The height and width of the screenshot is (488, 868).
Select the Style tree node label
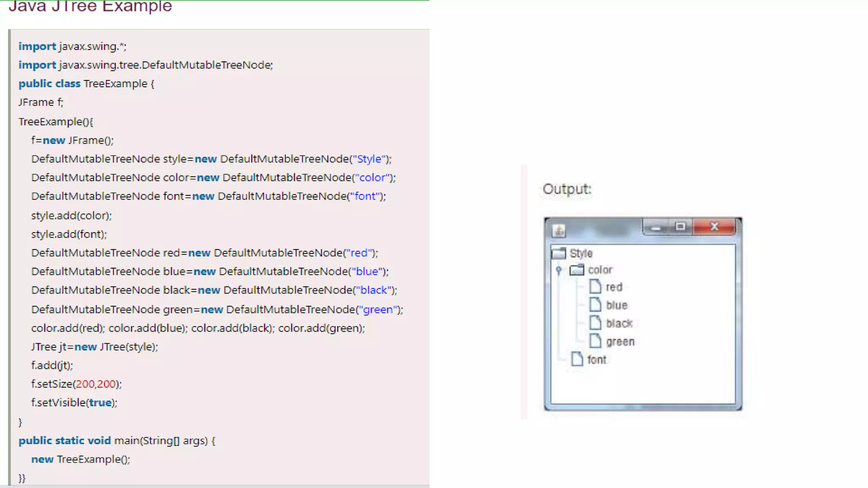pyautogui.click(x=581, y=253)
